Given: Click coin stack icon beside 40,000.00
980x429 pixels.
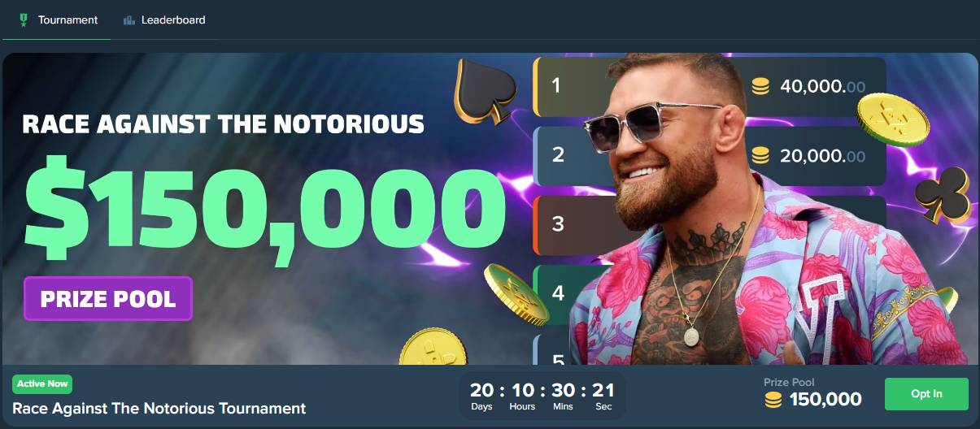Looking at the screenshot, I should 761,86.
